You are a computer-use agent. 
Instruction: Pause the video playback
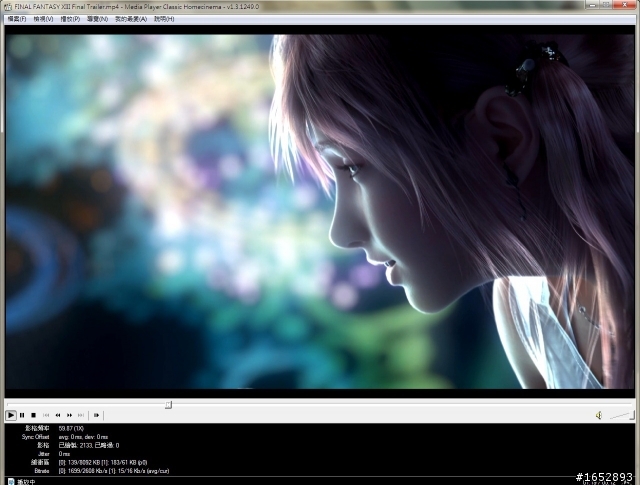tap(22, 415)
